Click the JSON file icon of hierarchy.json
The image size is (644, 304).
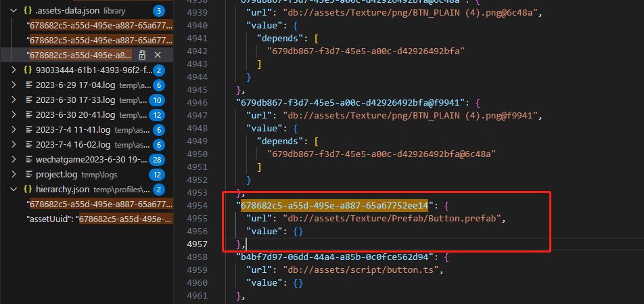coord(28,190)
